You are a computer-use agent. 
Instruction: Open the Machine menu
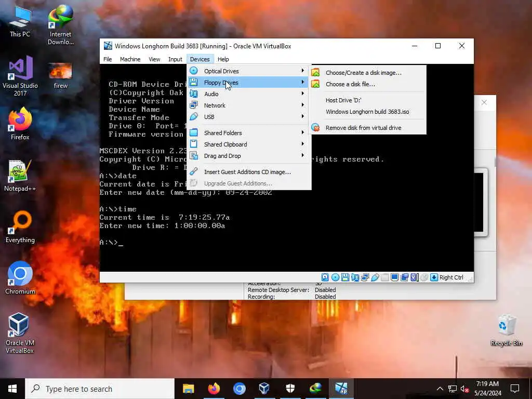130,59
